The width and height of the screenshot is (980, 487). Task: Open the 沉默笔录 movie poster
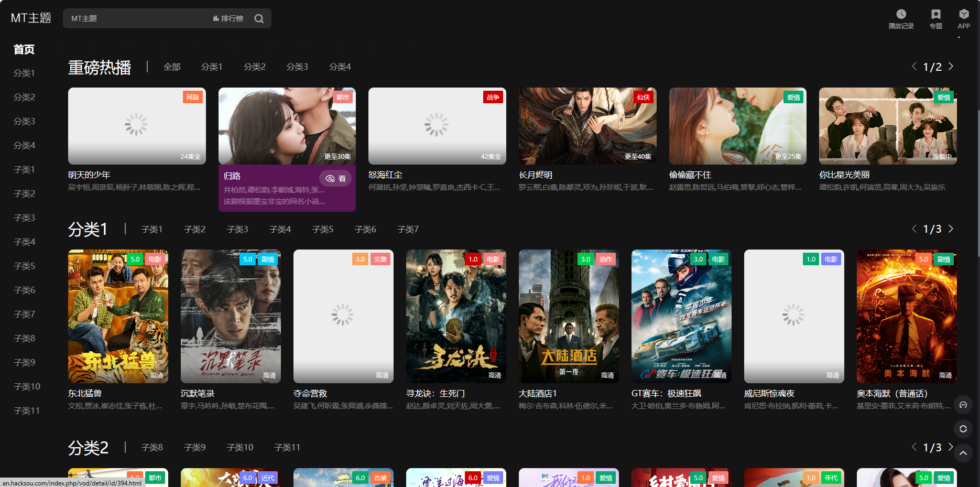click(231, 316)
